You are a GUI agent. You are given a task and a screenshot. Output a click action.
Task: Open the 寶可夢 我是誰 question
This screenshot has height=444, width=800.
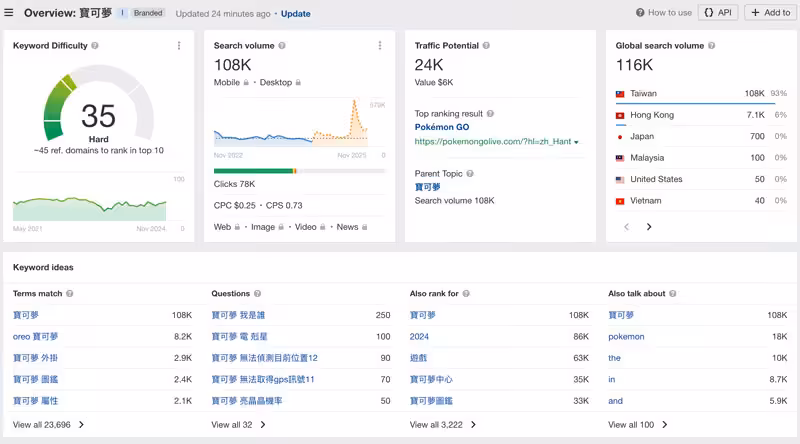click(238, 315)
